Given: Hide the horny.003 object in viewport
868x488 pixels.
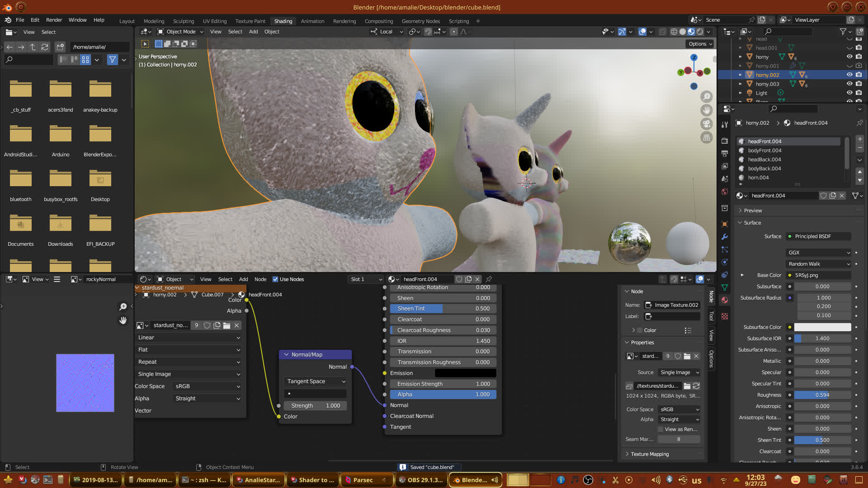Looking at the screenshot, I should tap(849, 84).
